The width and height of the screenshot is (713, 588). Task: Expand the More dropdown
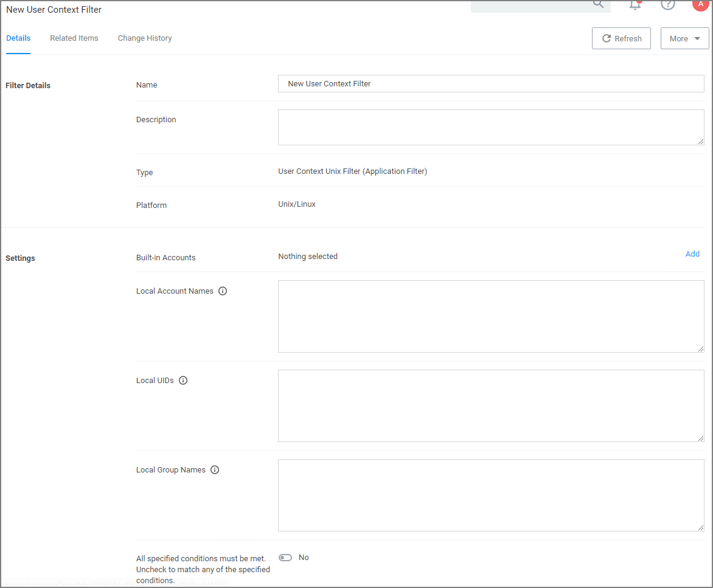click(x=684, y=39)
